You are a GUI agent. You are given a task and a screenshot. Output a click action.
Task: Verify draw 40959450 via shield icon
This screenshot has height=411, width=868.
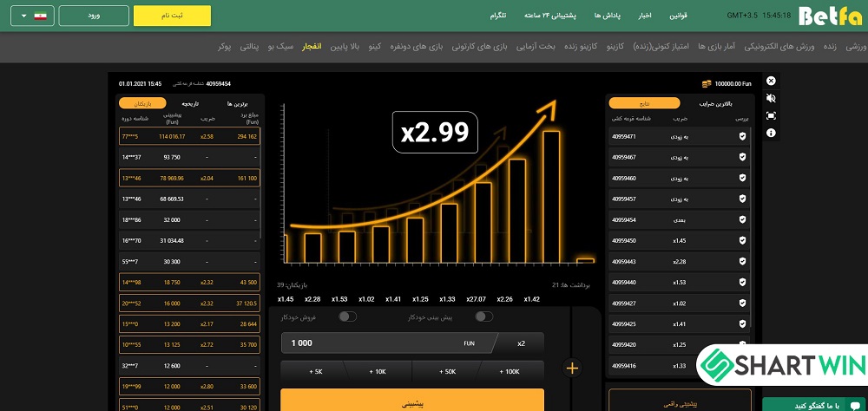pyautogui.click(x=742, y=241)
